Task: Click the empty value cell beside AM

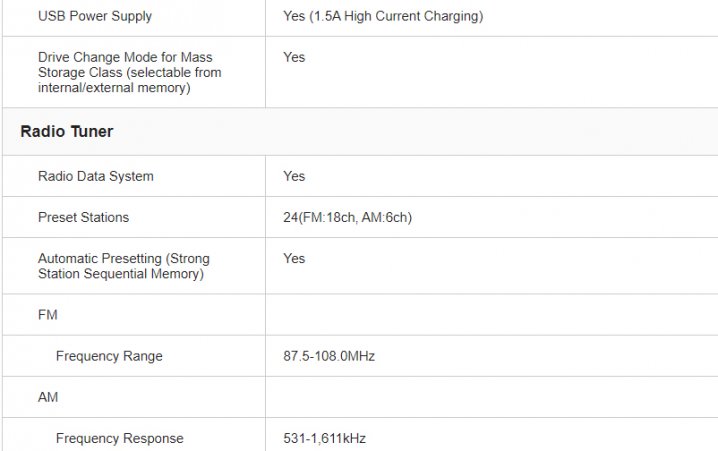Action: pos(492,397)
